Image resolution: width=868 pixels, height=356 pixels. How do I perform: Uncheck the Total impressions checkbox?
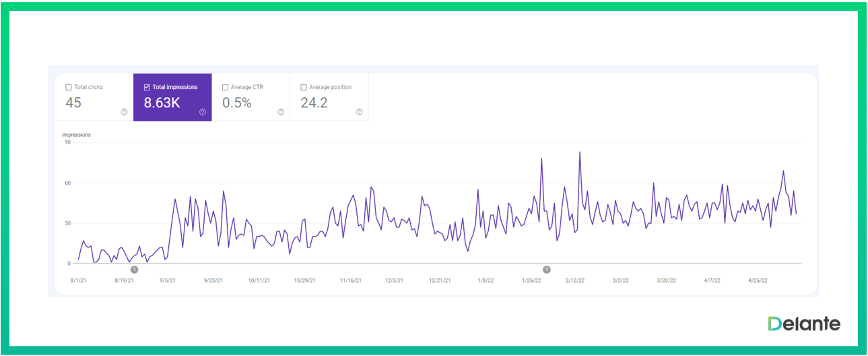click(147, 88)
